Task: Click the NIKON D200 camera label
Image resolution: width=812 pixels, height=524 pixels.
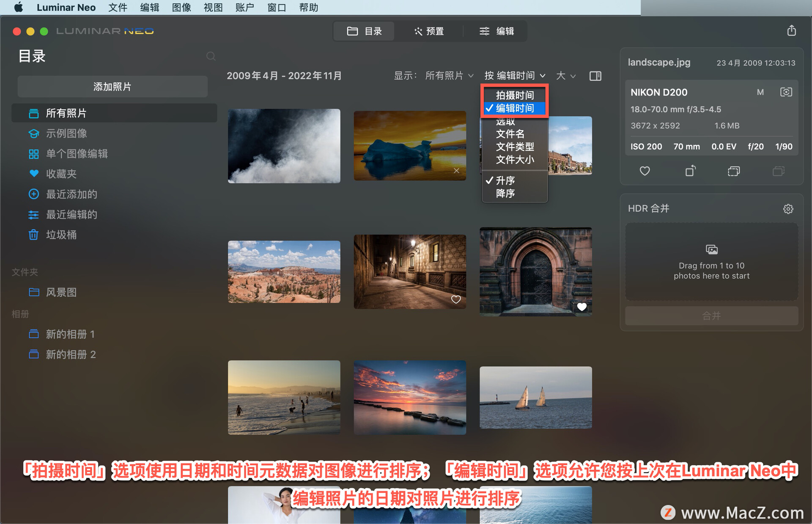Action: click(x=659, y=92)
